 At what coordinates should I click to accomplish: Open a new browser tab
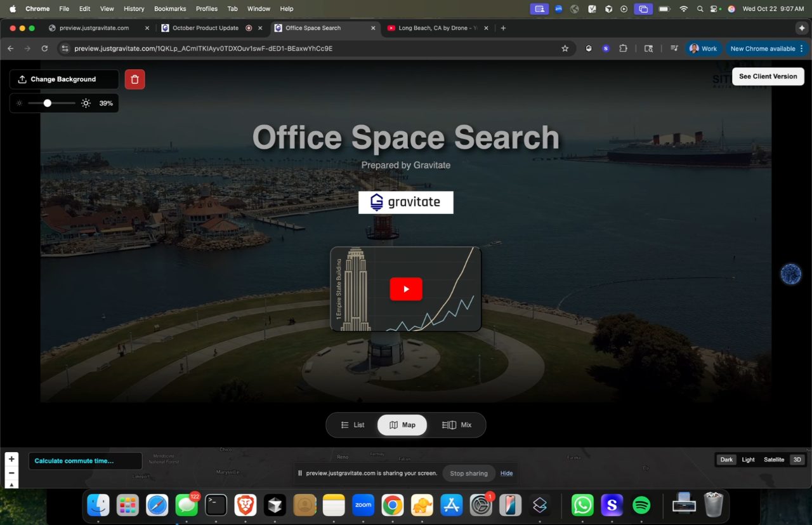pyautogui.click(x=503, y=28)
